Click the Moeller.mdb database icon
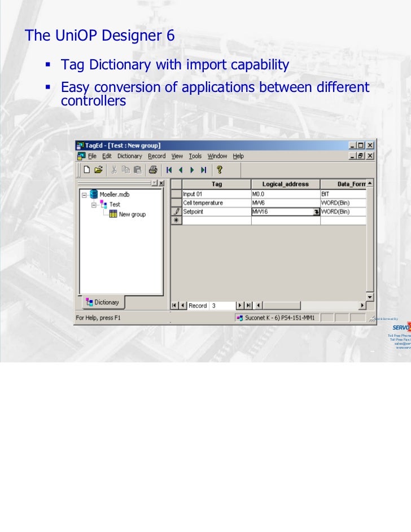411x532 pixels. pyautogui.click(x=94, y=194)
